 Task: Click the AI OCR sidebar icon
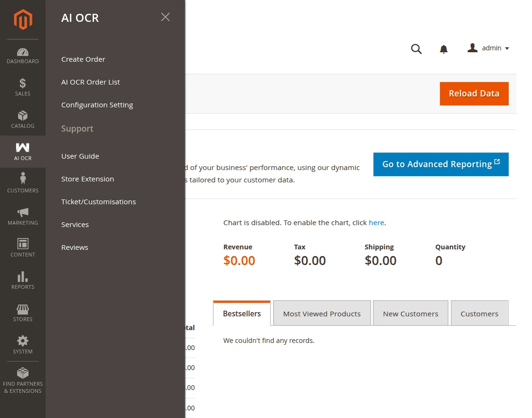click(22, 152)
